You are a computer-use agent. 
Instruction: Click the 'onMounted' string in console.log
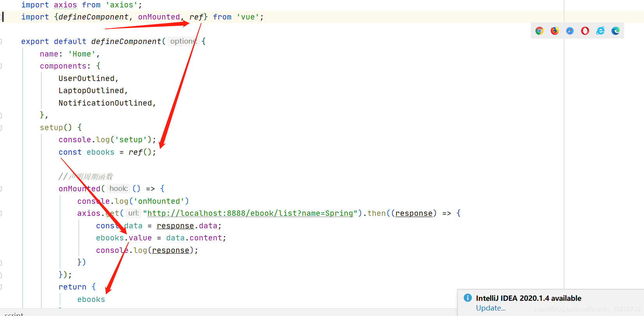click(159, 201)
